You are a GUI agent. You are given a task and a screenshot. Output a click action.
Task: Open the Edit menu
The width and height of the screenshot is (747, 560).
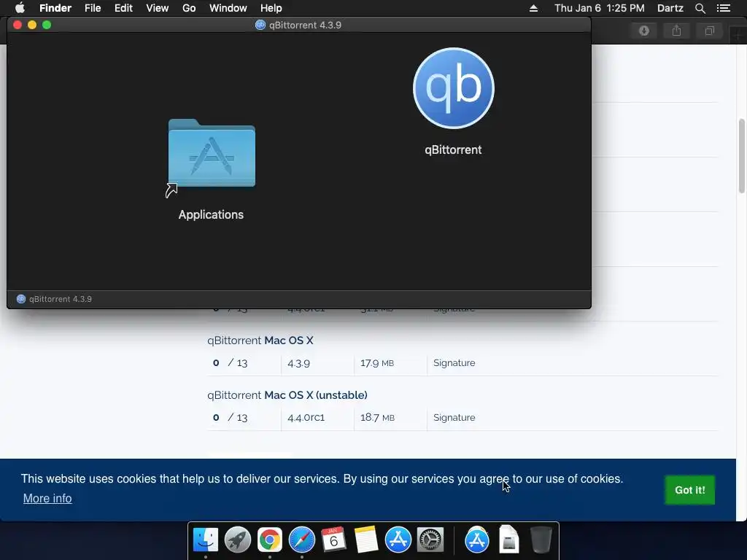(123, 8)
